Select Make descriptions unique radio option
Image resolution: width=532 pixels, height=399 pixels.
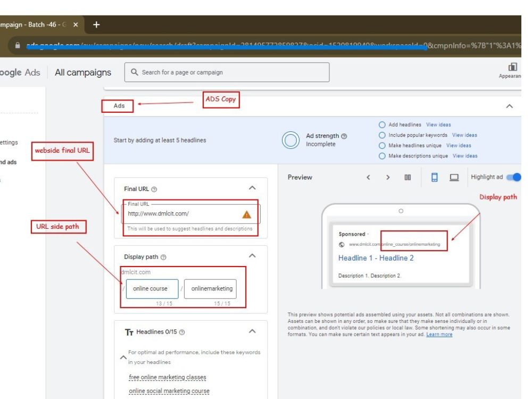coord(382,156)
